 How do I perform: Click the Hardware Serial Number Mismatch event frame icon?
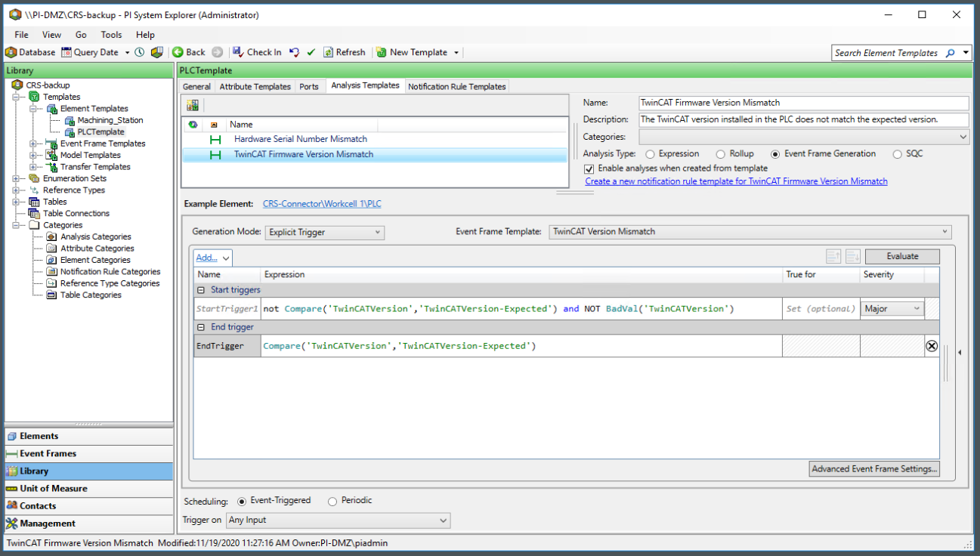tap(215, 139)
